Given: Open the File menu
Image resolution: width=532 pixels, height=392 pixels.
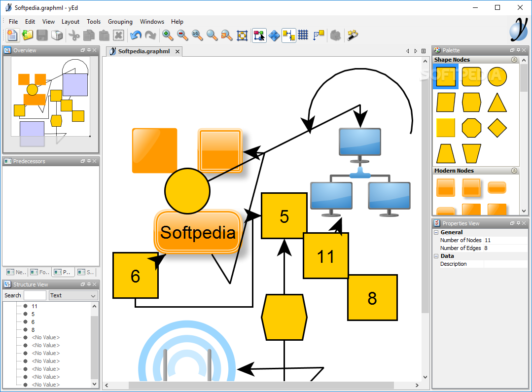Looking at the screenshot, I should (13, 21).
